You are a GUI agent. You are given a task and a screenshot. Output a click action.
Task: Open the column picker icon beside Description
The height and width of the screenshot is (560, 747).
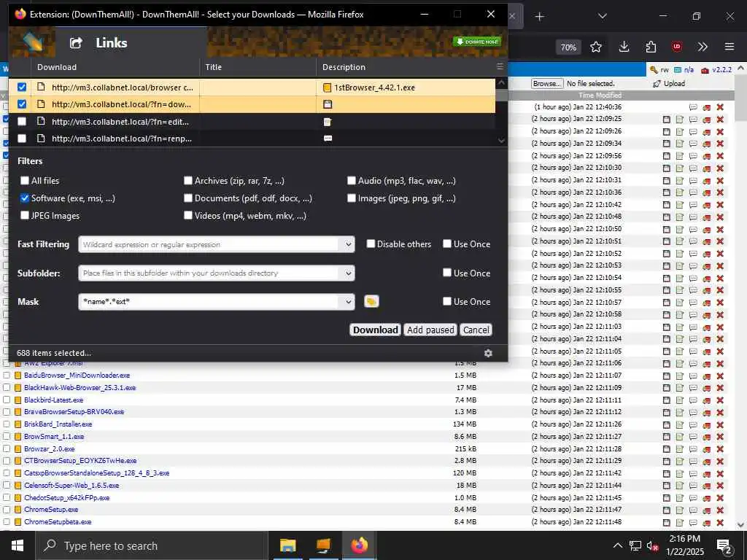pyautogui.click(x=500, y=66)
